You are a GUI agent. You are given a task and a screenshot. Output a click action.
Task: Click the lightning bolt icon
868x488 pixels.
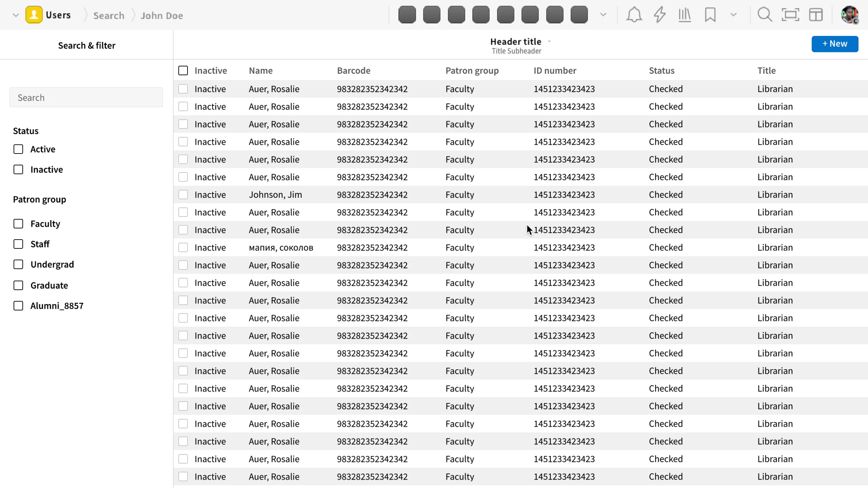[659, 15]
